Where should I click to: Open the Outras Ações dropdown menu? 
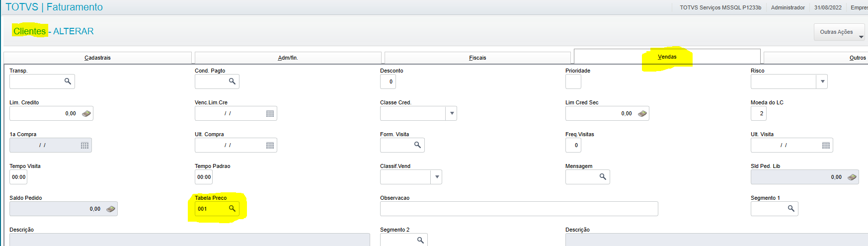coord(839,32)
